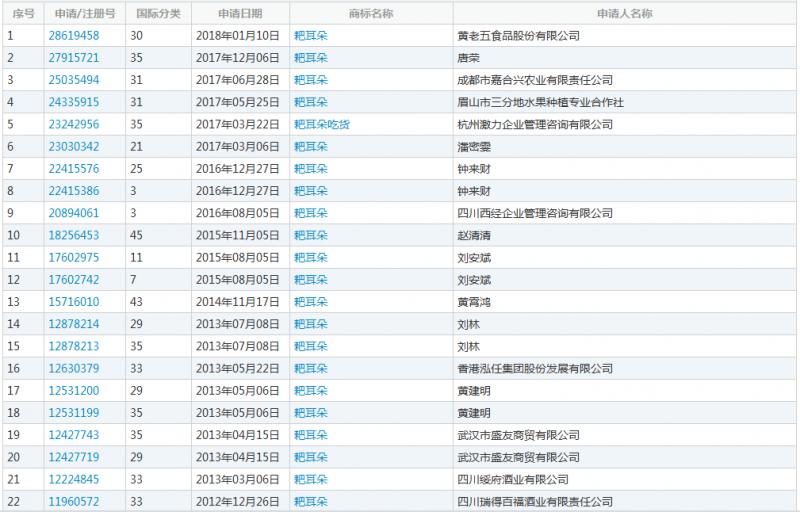
Task: Select the date 2015年11月05日
Action: point(238,235)
